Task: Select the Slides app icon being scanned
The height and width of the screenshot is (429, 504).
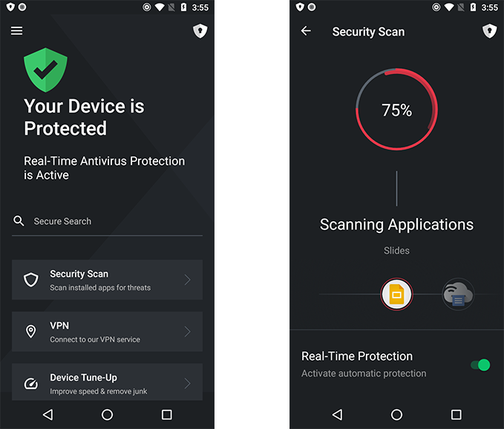Action: (x=396, y=294)
